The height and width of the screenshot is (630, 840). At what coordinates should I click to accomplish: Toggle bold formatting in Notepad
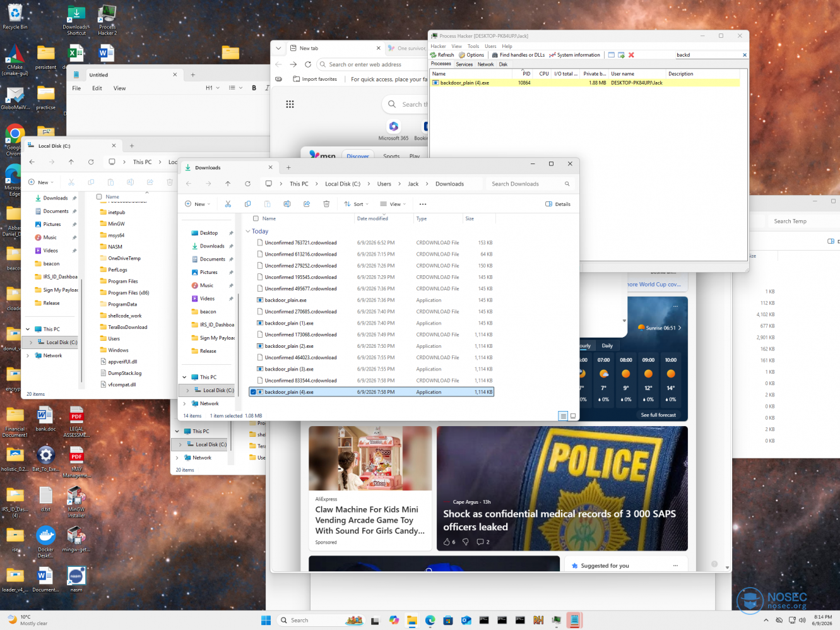click(x=254, y=88)
